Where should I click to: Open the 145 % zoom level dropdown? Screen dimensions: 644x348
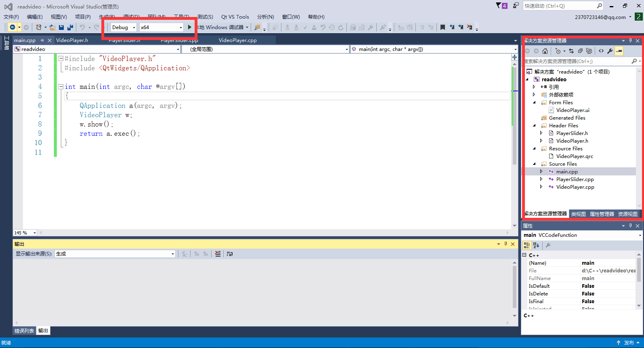[x=25, y=233]
